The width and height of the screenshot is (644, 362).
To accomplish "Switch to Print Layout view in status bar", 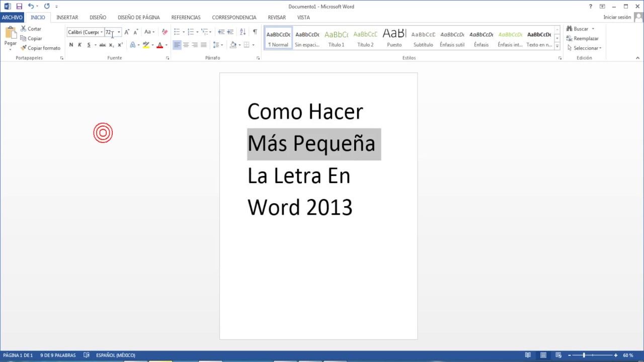I will 543,355.
